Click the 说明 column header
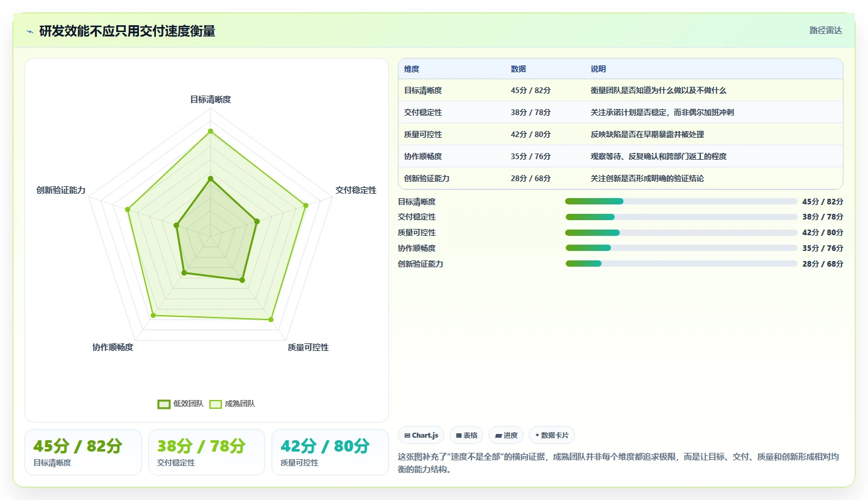The height and width of the screenshot is (500, 868). click(x=598, y=69)
